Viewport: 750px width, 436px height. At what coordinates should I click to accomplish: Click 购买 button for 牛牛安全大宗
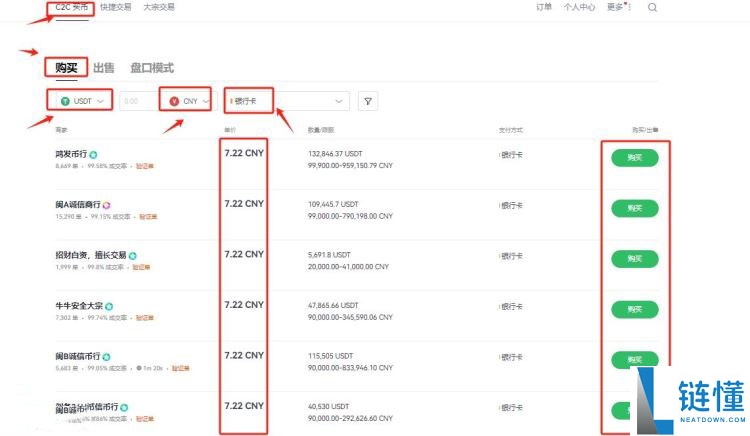[x=635, y=309]
